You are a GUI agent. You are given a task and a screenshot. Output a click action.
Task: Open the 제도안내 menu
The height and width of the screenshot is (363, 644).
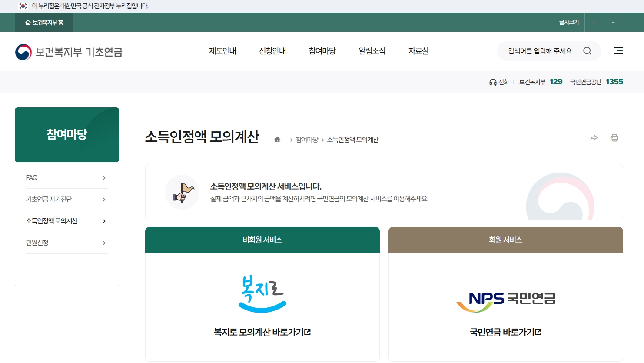(222, 51)
